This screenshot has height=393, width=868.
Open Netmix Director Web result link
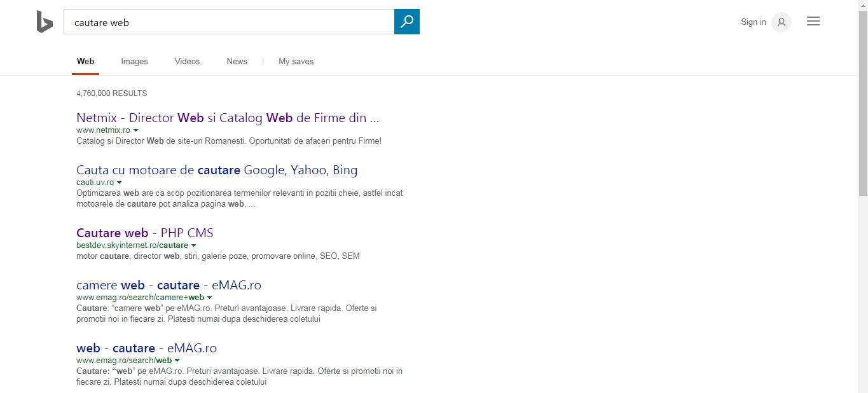[228, 118]
